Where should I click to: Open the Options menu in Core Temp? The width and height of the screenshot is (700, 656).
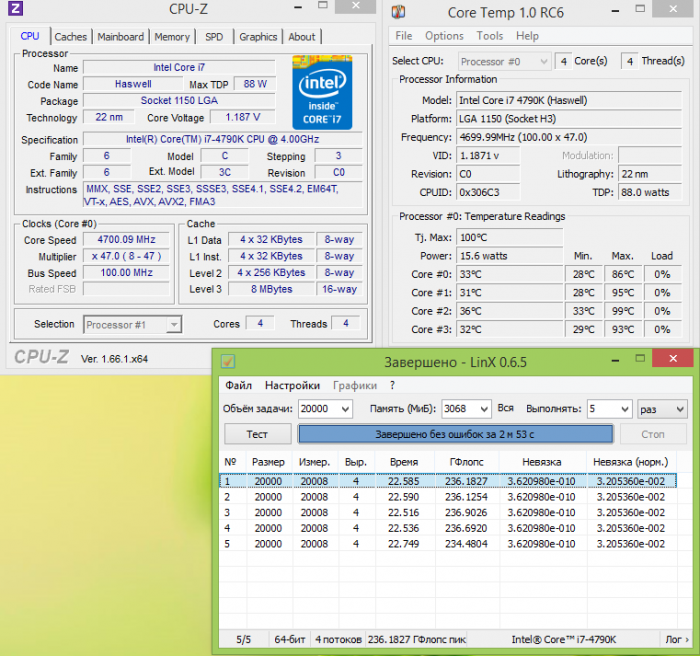click(444, 36)
